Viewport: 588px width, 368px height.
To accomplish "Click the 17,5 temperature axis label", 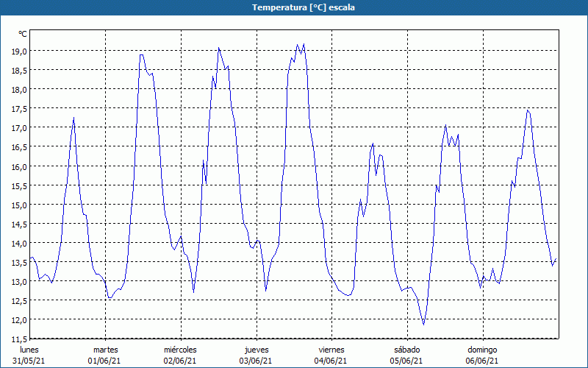I will (x=20, y=108).
